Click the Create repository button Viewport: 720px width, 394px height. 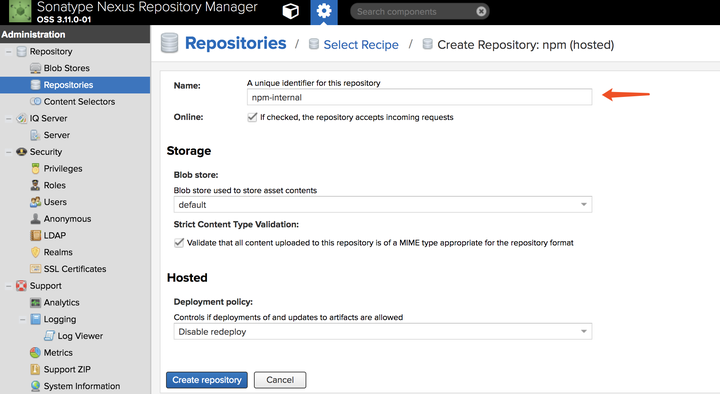pyautogui.click(x=207, y=380)
